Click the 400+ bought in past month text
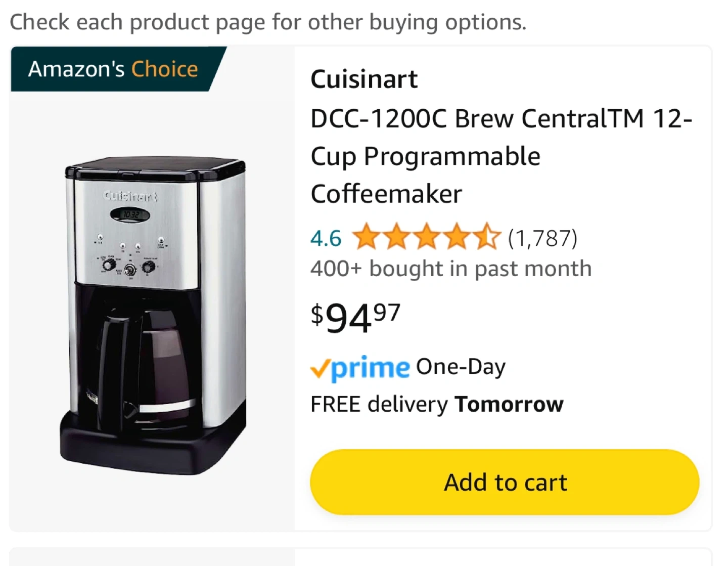The height and width of the screenshot is (566, 728). pyautogui.click(x=451, y=269)
